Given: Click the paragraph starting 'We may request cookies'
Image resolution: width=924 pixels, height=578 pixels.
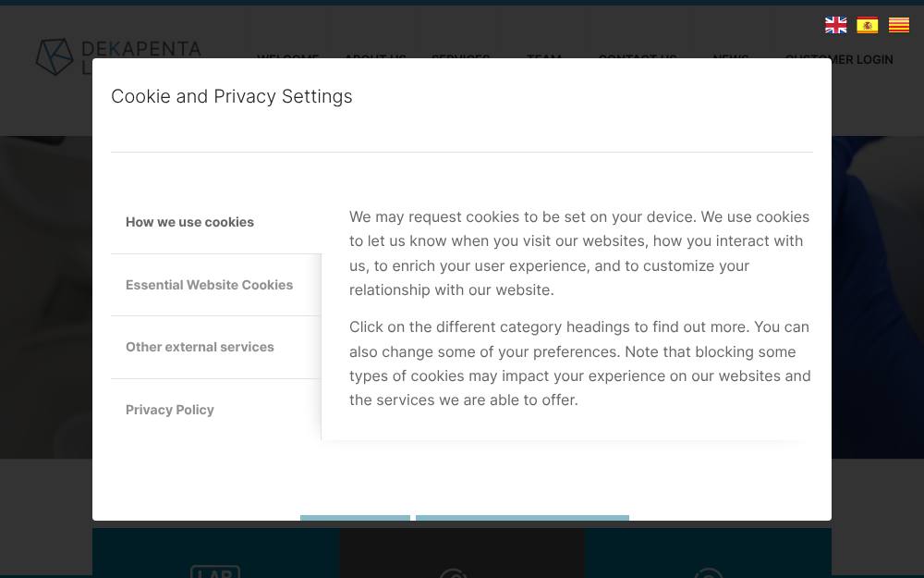Looking at the screenshot, I should (x=580, y=253).
